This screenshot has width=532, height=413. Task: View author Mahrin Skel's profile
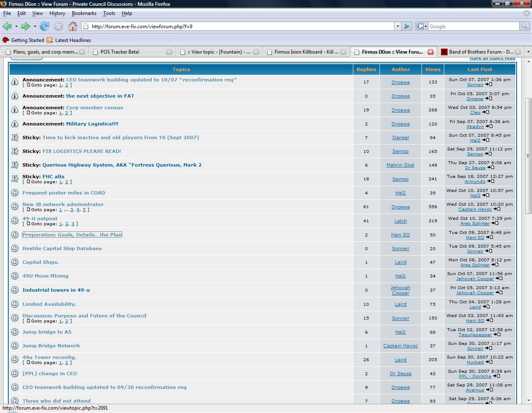click(400, 165)
